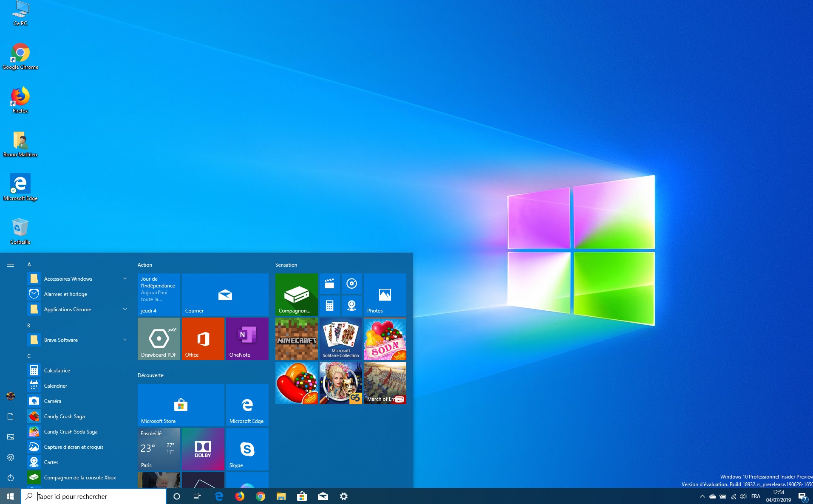Click the Windows Start button
The width and height of the screenshot is (813, 504).
11,496
